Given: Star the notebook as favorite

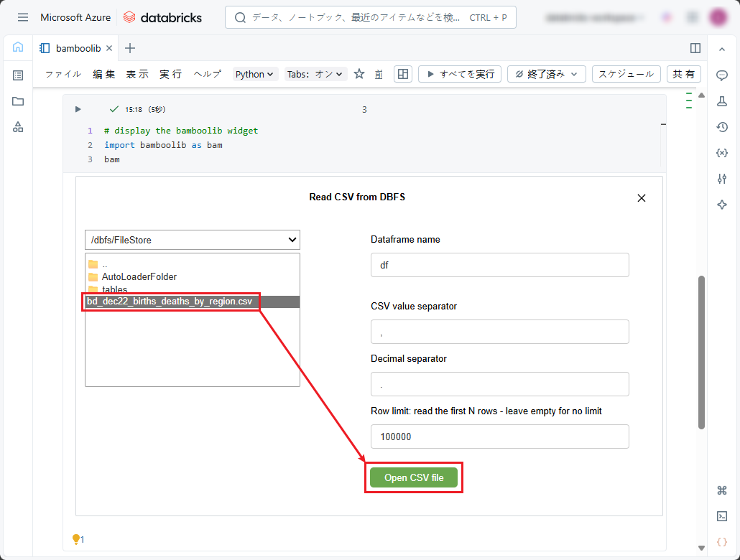Looking at the screenshot, I should pyautogui.click(x=359, y=74).
